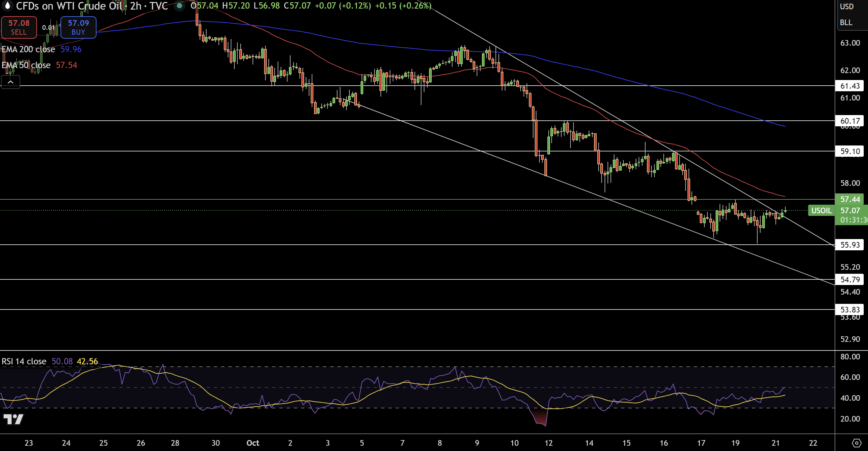
Task: Toggle the EMA 50 close indicator legend
Action: click(x=26, y=65)
